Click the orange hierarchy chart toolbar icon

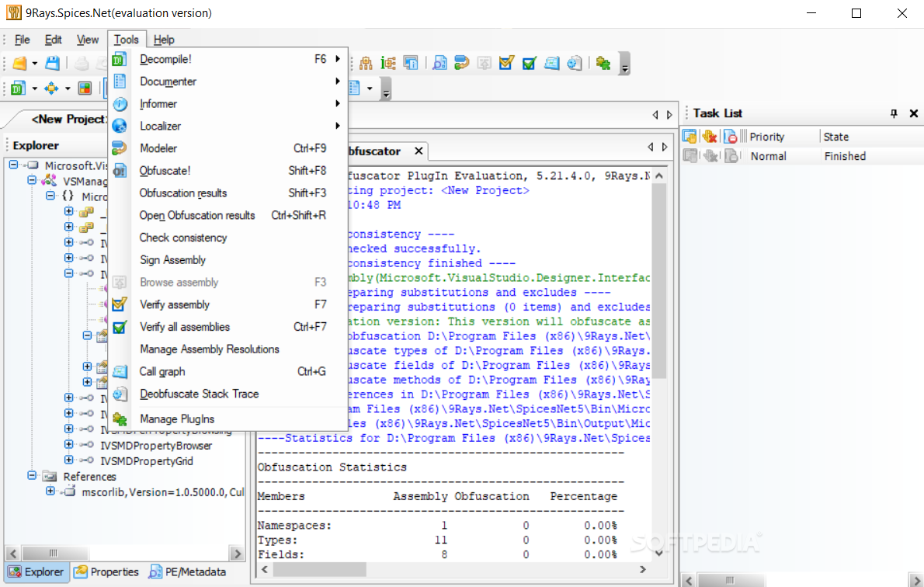pyautogui.click(x=366, y=63)
